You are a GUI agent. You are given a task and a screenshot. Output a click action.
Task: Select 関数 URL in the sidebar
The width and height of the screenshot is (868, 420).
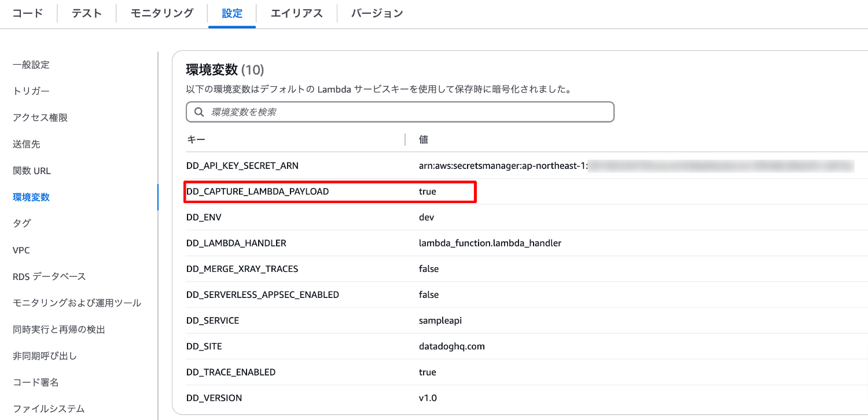(x=32, y=171)
